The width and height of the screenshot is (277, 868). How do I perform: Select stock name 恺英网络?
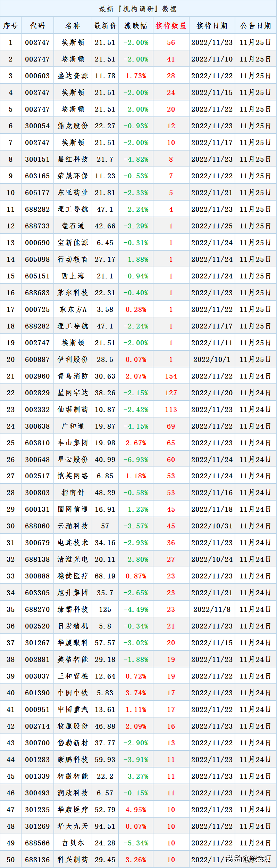pos(73,476)
